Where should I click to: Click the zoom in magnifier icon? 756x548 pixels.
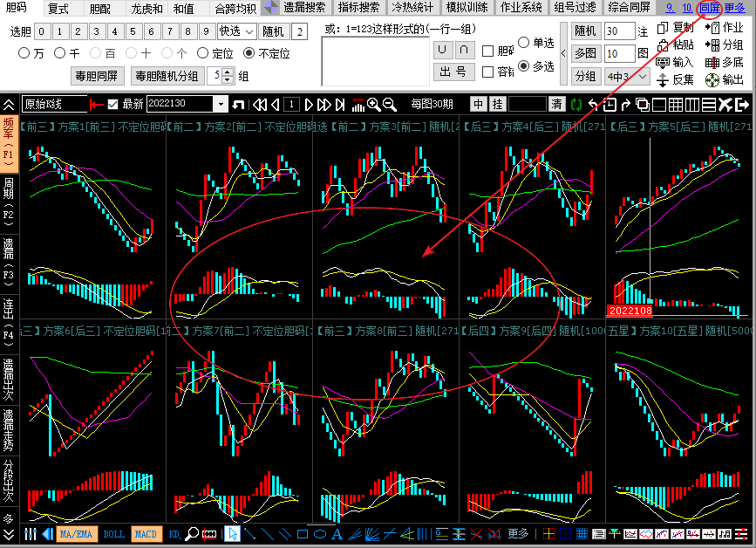pos(374,105)
